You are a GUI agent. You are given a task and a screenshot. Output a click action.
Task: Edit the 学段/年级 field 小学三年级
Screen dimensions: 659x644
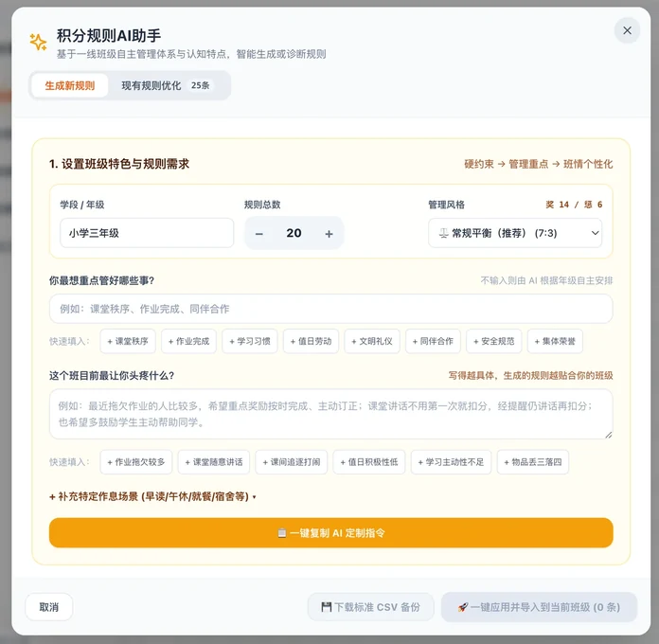[x=147, y=233]
